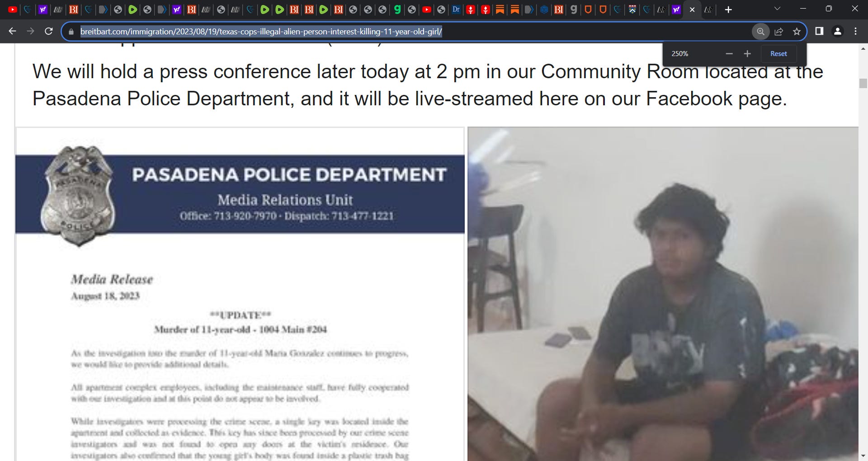The height and width of the screenshot is (461, 868).
Task: Click the zoom magnifier icon in address bar
Action: click(x=761, y=31)
